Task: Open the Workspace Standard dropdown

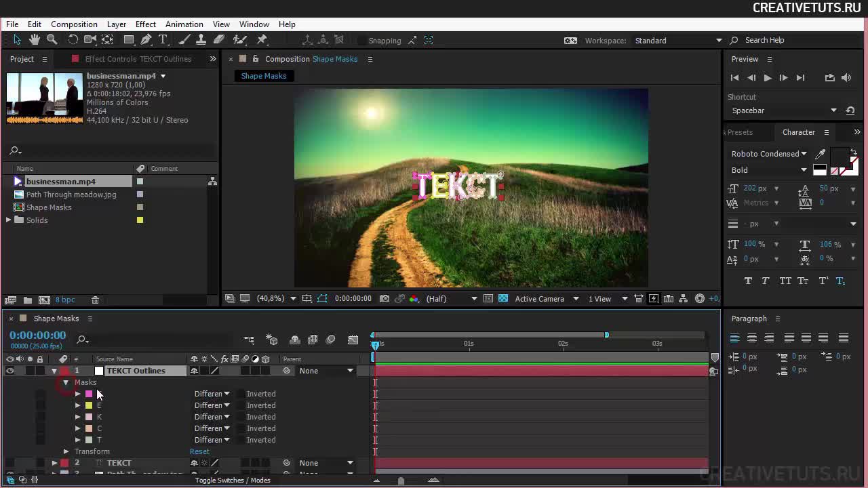Action: point(678,41)
